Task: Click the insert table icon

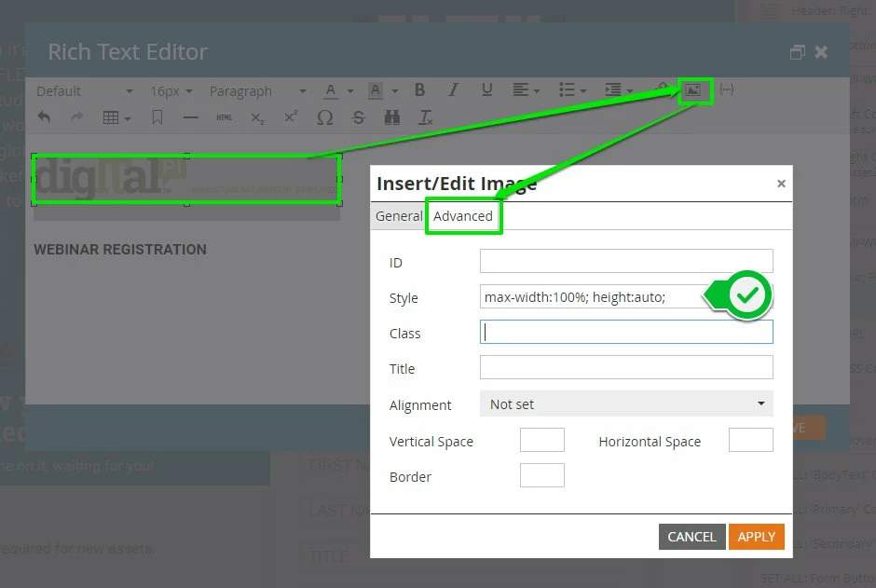Action: point(111,117)
